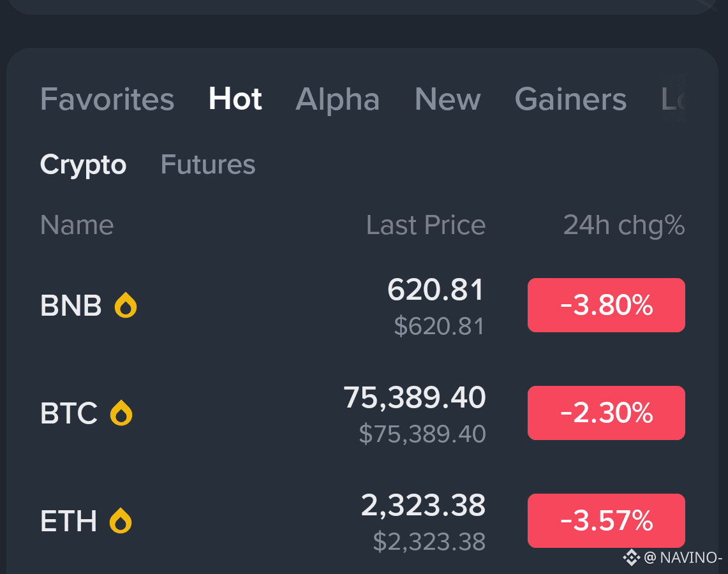The height and width of the screenshot is (574, 728).
Task: Sort by 24h chg% column header
Action: [x=624, y=226]
